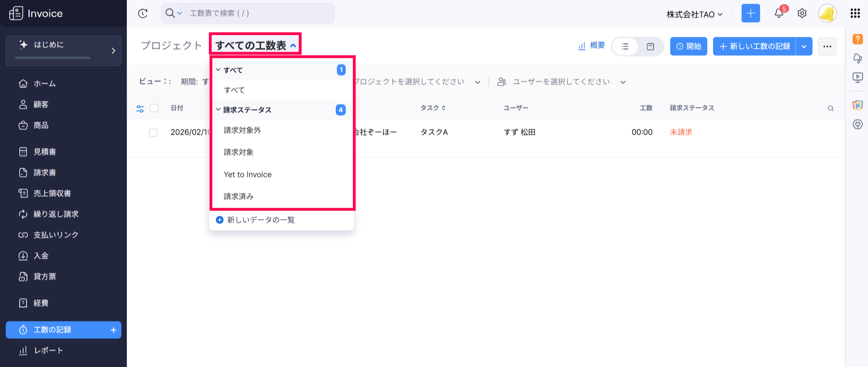Choose 請求済み from the view list
Viewport: 868px width, 367px height.
(239, 196)
